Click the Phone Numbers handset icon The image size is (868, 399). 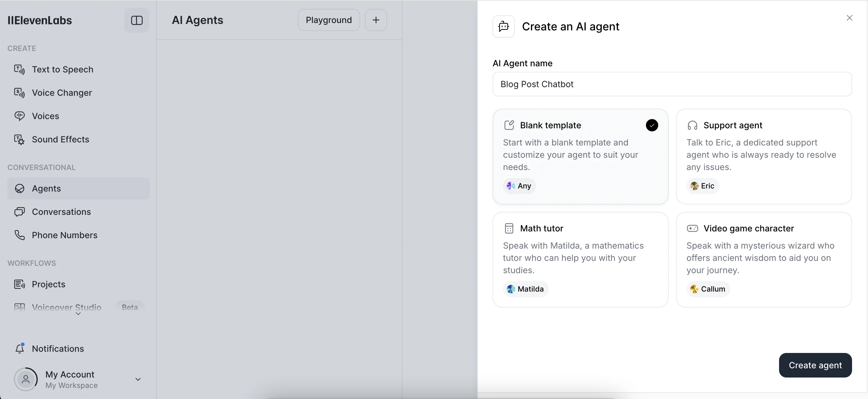pos(19,235)
